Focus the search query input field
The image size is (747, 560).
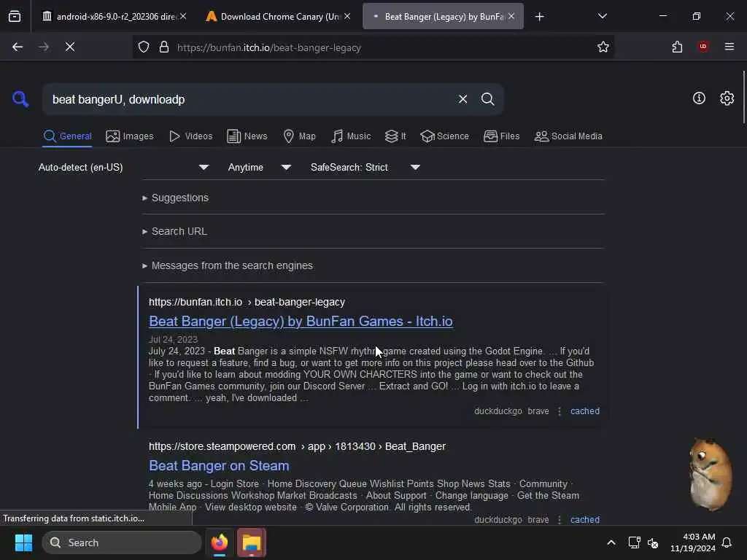pyautogui.click(x=250, y=99)
